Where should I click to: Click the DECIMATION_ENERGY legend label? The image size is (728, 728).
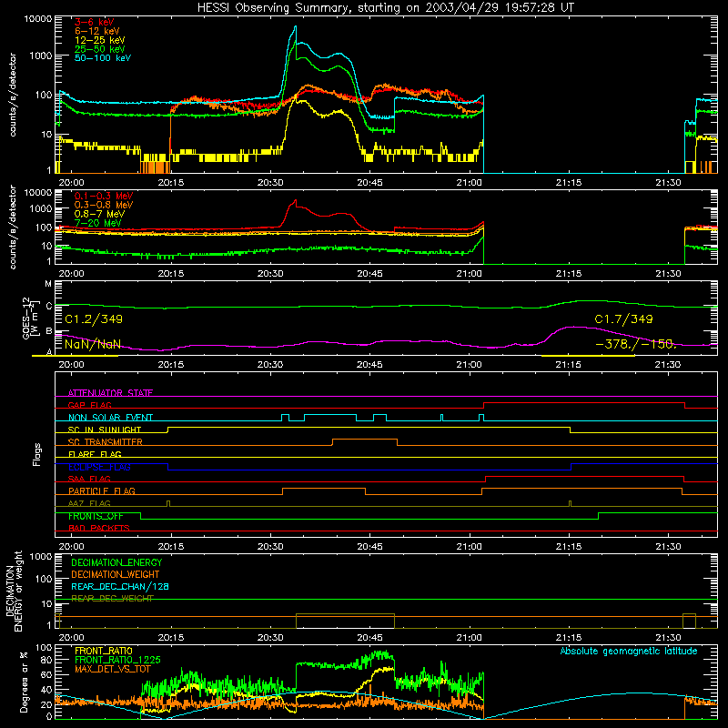click(116, 562)
